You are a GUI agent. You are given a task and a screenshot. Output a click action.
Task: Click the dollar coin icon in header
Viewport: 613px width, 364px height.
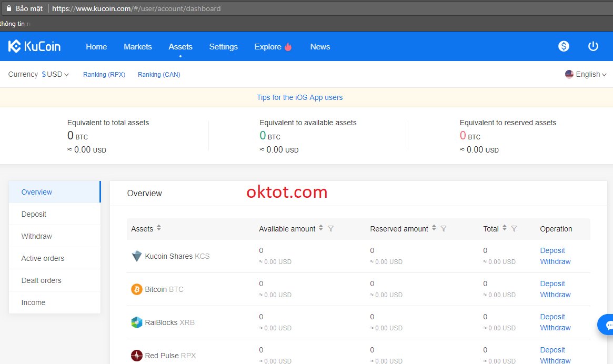[x=564, y=46]
